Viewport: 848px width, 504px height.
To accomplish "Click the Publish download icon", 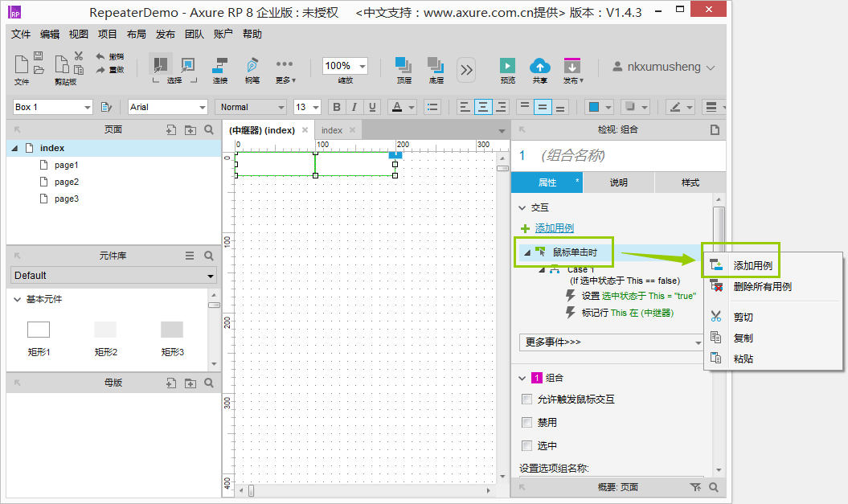I will (572, 65).
